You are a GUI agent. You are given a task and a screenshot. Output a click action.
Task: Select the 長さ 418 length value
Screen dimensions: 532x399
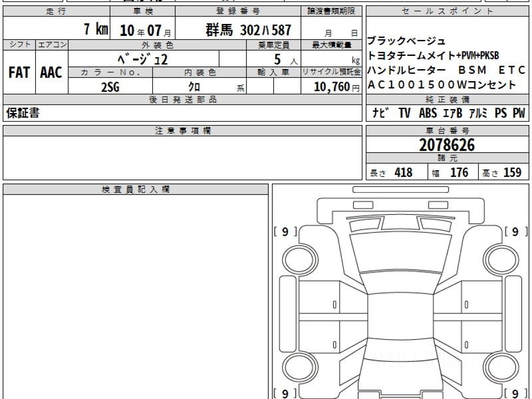click(391, 172)
